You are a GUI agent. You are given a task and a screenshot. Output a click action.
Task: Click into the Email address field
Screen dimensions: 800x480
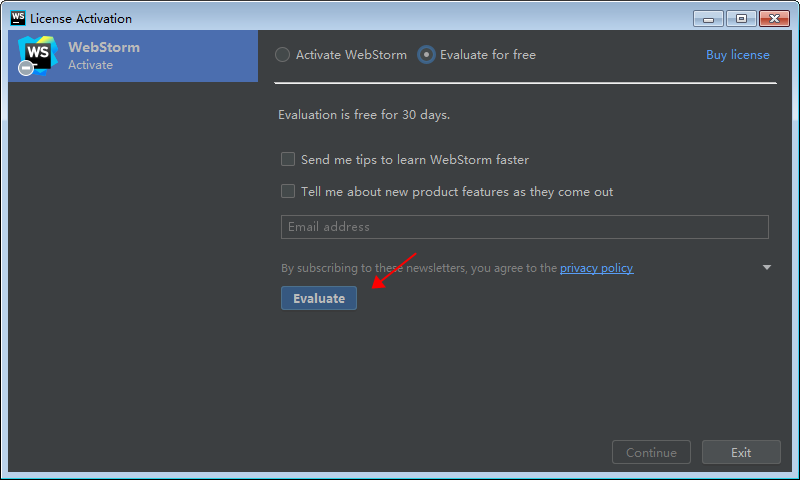pyautogui.click(x=524, y=227)
